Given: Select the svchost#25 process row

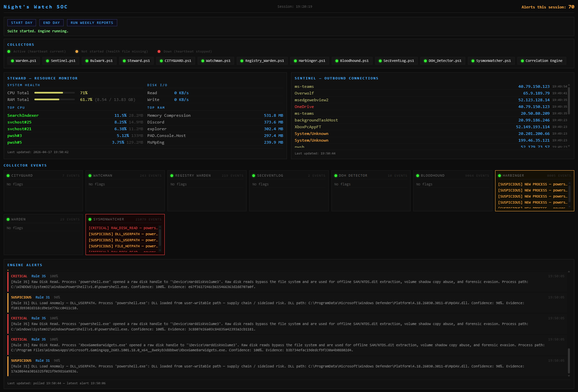Looking at the screenshot, I should tap(75, 122).
